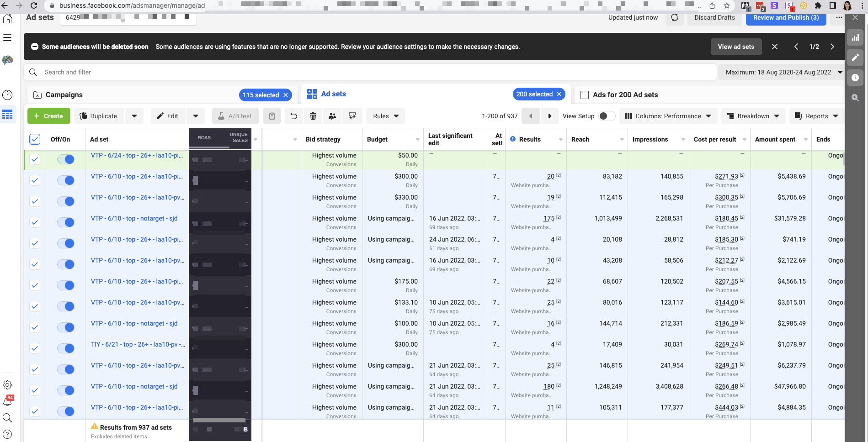This screenshot has width=868, height=442.
Task: Open the Rules dropdown
Action: (x=386, y=116)
